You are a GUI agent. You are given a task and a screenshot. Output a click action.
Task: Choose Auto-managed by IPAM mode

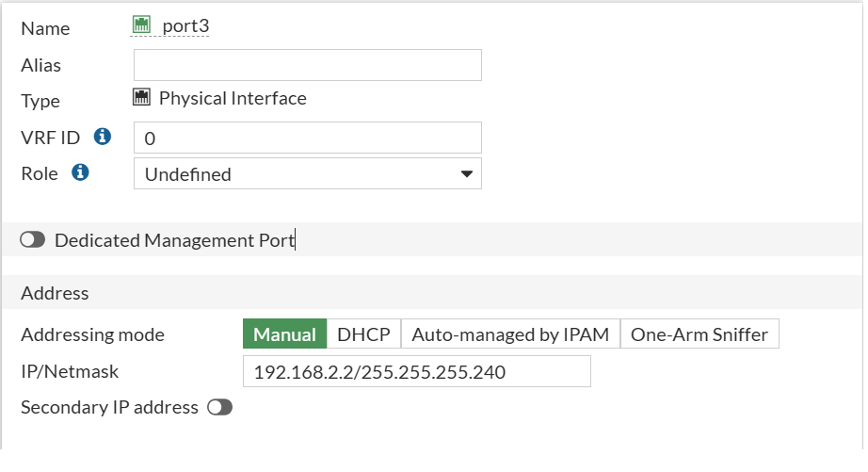click(x=510, y=334)
